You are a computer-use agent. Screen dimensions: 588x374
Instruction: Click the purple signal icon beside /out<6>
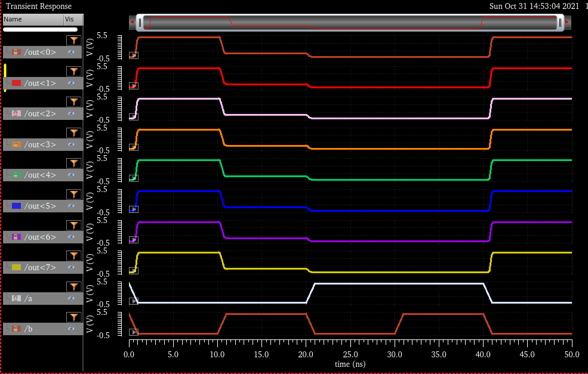pyautogui.click(x=16, y=237)
